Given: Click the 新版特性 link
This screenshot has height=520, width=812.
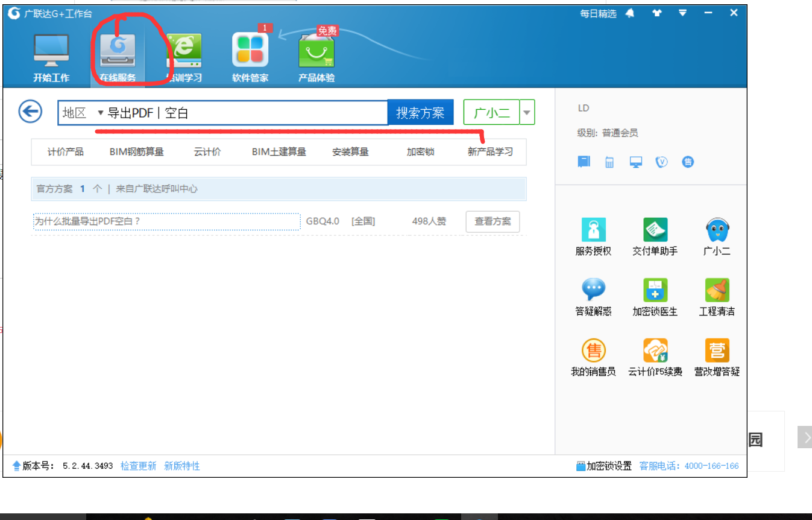Looking at the screenshot, I should point(182,466).
